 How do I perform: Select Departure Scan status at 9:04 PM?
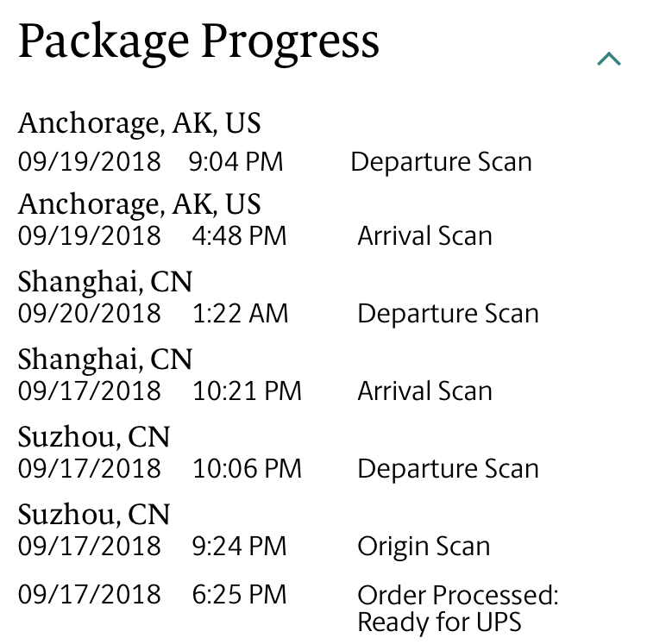441,162
